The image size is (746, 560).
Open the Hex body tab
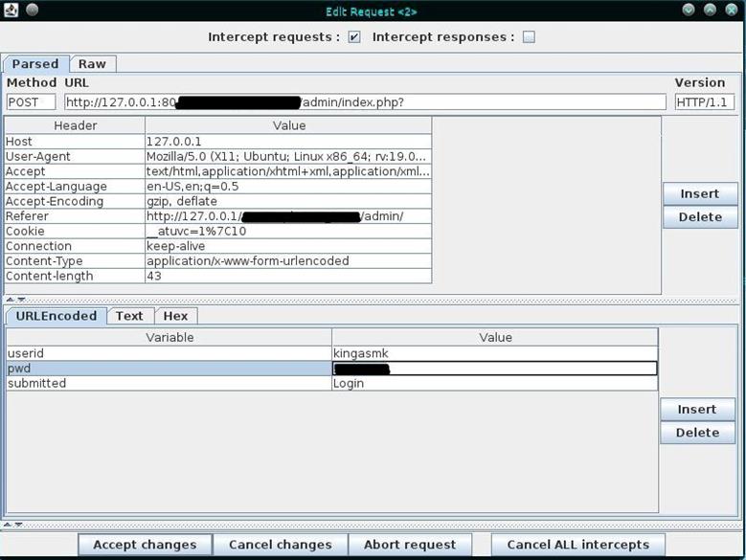pyautogui.click(x=175, y=316)
